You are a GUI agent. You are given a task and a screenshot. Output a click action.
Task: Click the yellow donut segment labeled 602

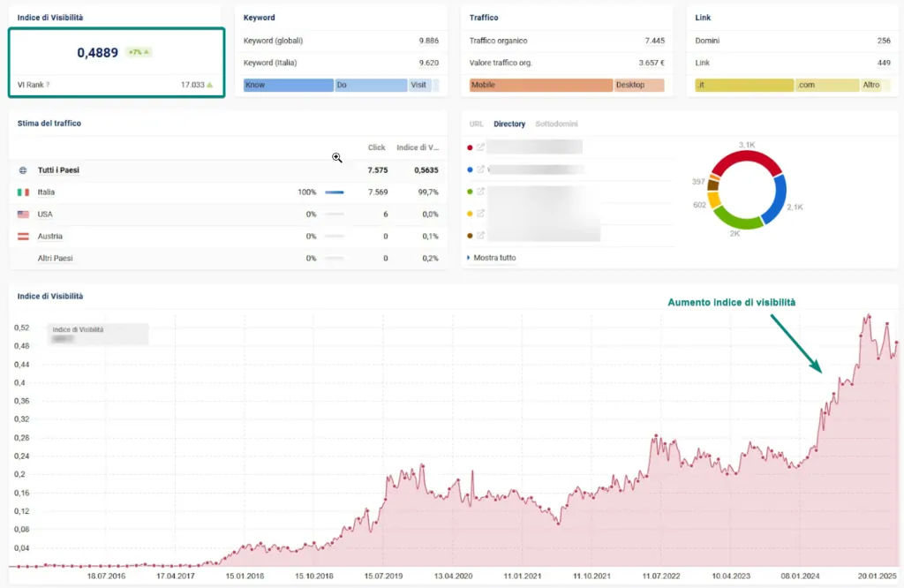[x=713, y=200]
